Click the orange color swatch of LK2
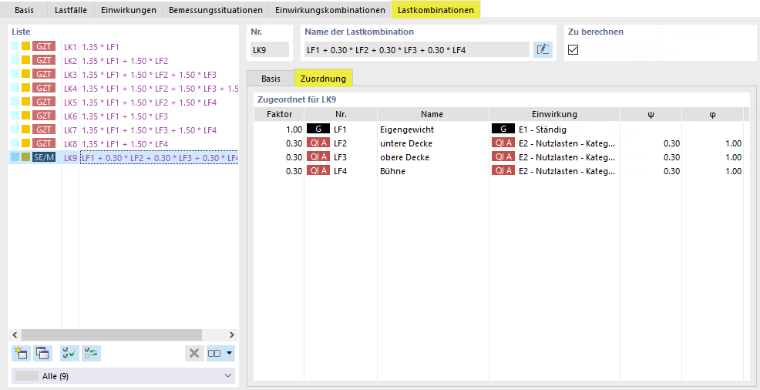Screen dimensions: 760x390 (25, 61)
